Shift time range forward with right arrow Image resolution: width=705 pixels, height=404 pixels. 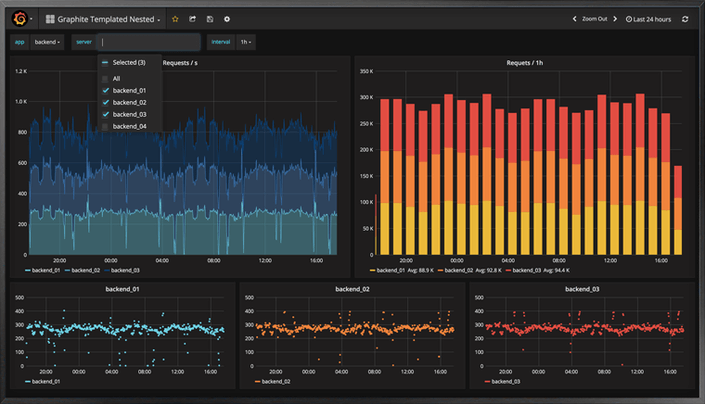pos(615,19)
